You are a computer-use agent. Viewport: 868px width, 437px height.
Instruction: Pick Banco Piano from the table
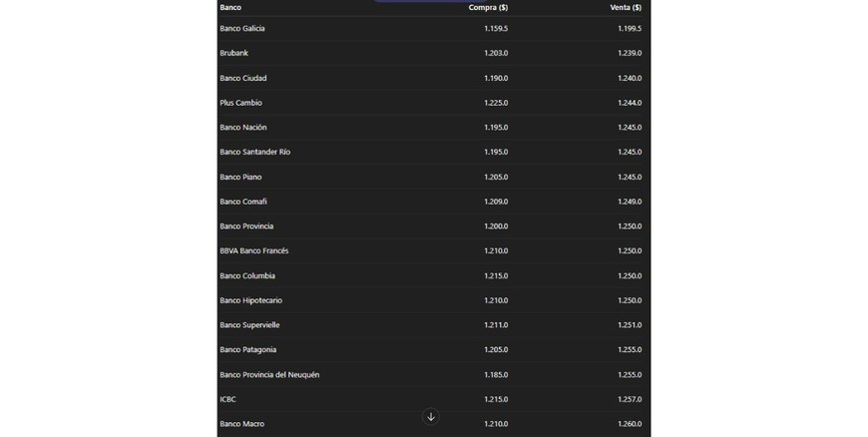point(241,178)
